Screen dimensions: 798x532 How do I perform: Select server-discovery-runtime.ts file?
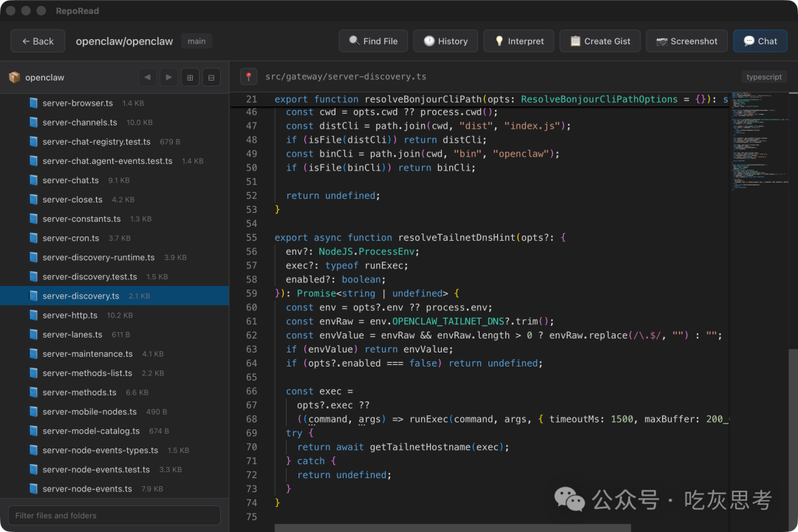(115, 258)
